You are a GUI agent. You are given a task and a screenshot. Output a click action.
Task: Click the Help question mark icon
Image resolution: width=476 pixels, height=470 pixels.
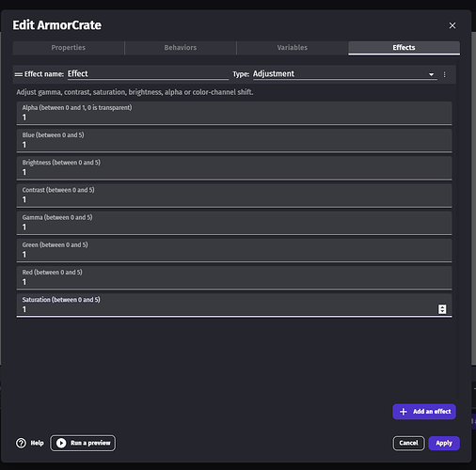tap(21, 443)
